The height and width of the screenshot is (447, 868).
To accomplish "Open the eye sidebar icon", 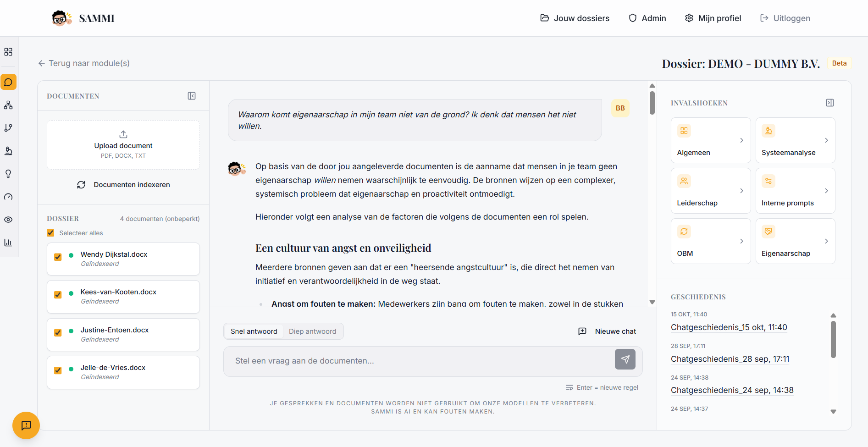I will (8, 220).
